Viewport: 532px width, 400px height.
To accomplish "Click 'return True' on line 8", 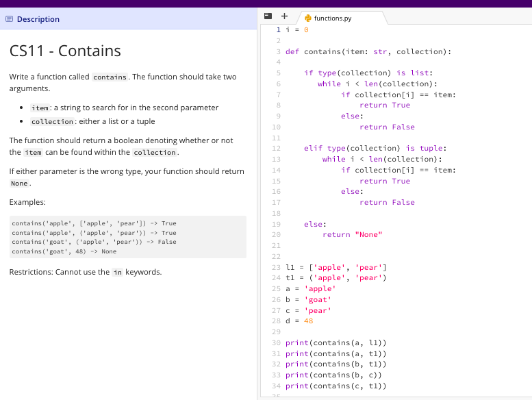I will 385,105.
